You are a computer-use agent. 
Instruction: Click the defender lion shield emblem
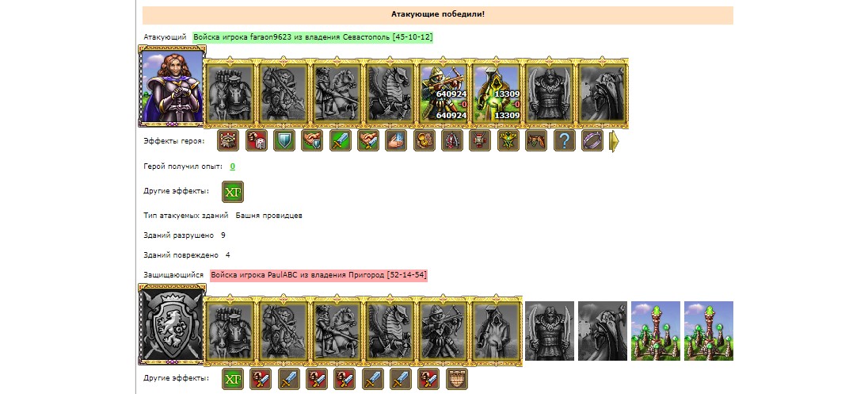click(x=172, y=324)
